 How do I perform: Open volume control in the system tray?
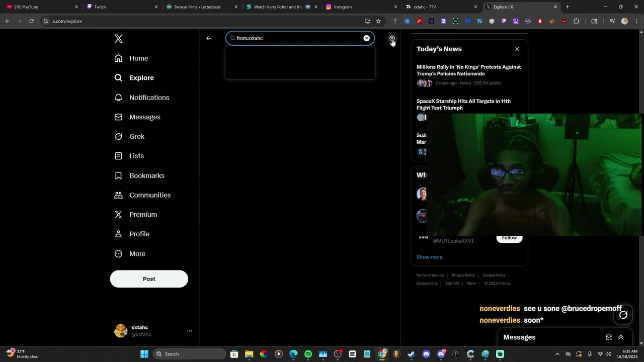coord(609,354)
